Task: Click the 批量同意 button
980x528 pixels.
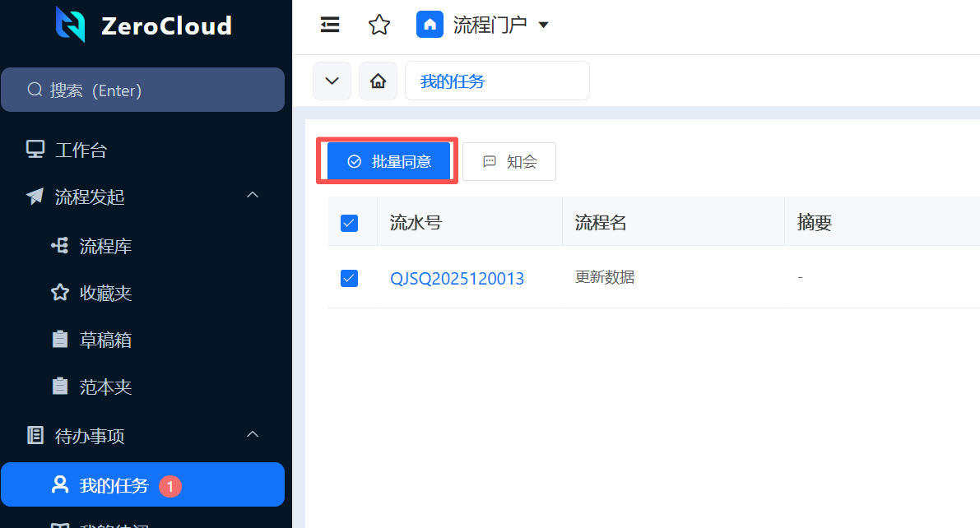Action: [x=389, y=161]
